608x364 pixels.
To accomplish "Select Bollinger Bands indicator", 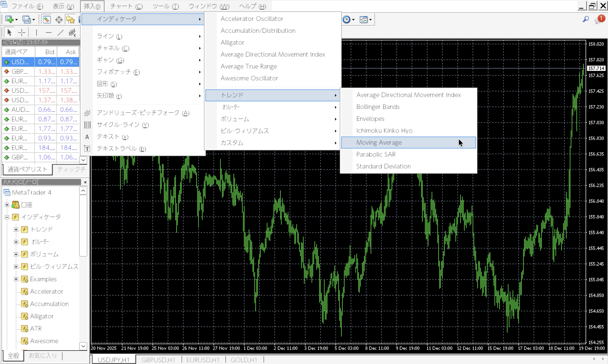I will [x=378, y=107].
